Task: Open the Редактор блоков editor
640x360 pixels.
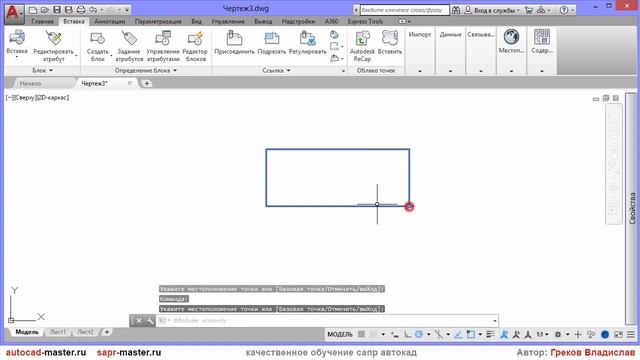Action: point(195,46)
